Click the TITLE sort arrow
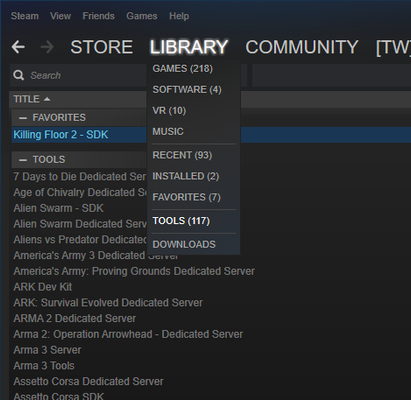The image size is (411, 400). click(x=47, y=99)
